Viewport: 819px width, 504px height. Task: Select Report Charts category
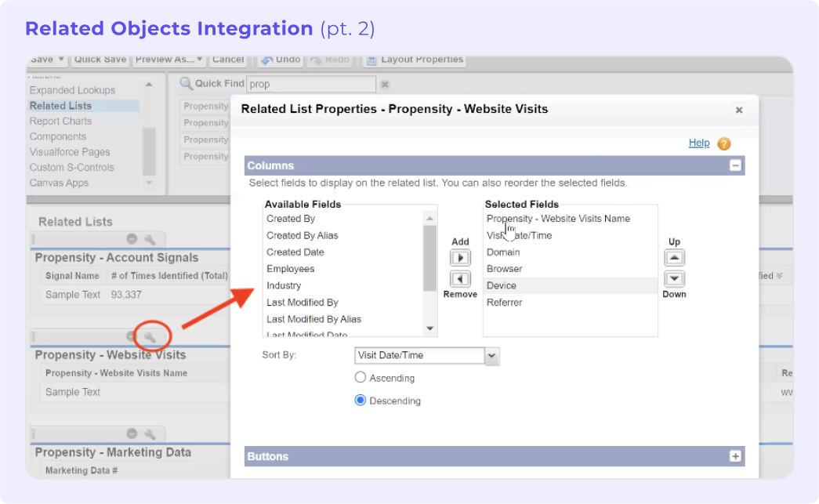pyautogui.click(x=60, y=121)
